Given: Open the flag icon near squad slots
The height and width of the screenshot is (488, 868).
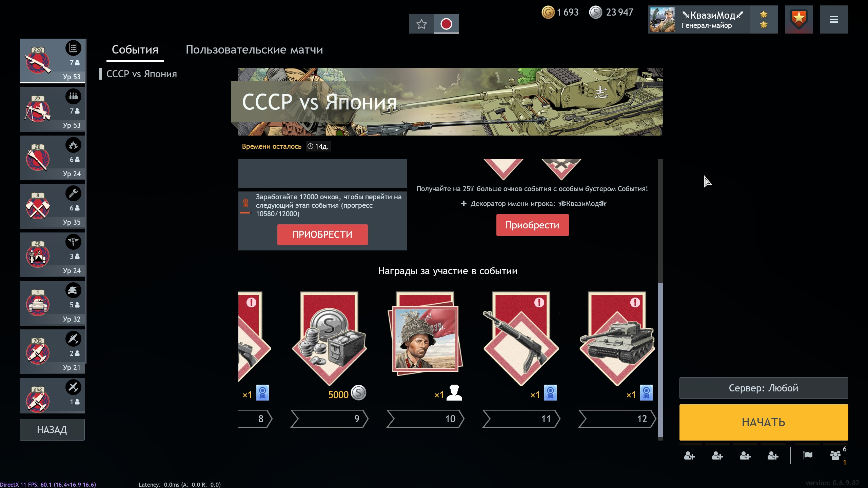Looking at the screenshot, I should [x=808, y=455].
